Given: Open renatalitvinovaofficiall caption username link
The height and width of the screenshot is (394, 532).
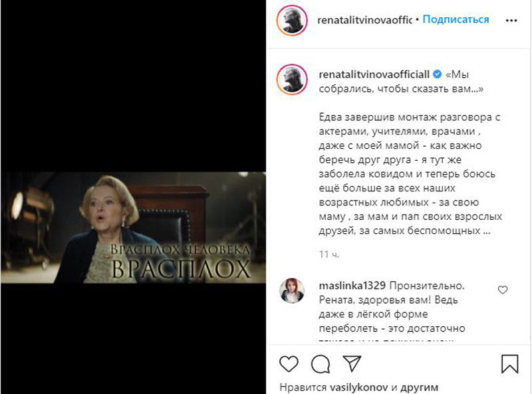Looking at the screenshot, I should click(374, 74).
